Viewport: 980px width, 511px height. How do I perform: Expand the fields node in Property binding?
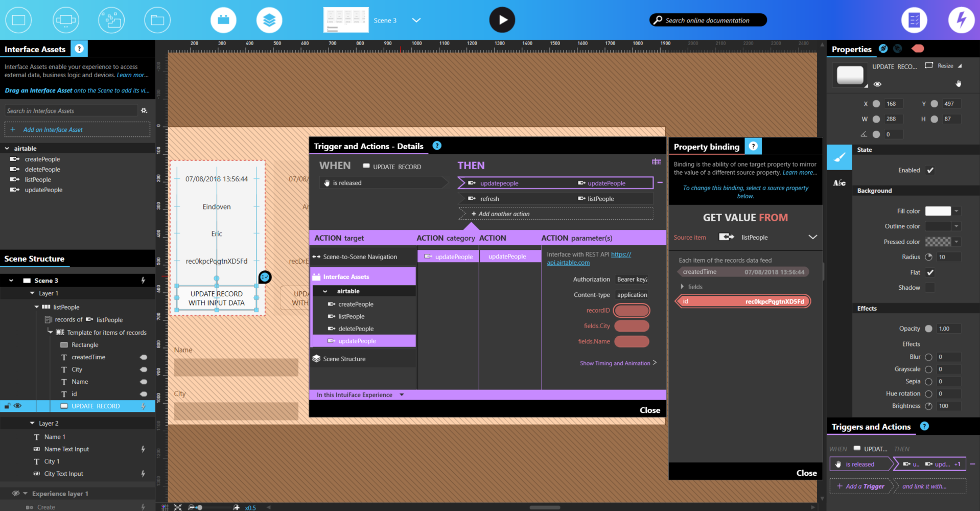682,287
